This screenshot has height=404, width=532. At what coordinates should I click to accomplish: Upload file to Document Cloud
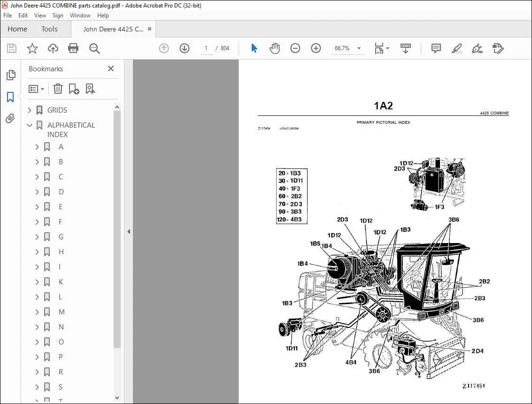(x=53, y=48)
